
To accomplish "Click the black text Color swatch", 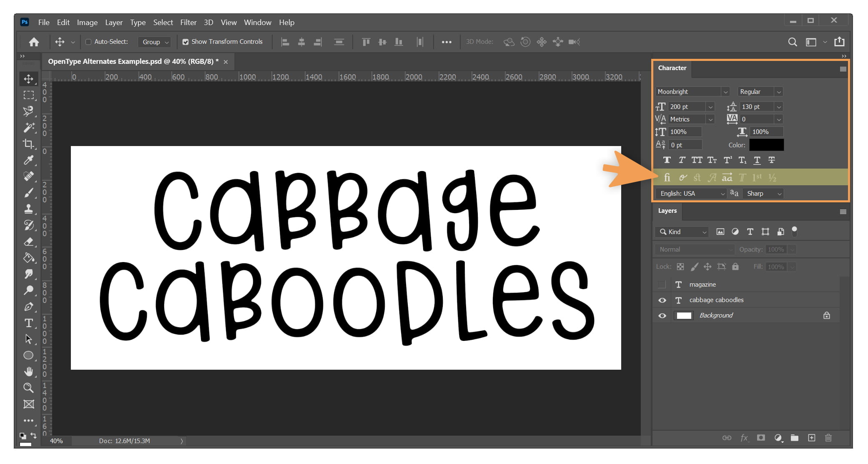I will [766, 145].
